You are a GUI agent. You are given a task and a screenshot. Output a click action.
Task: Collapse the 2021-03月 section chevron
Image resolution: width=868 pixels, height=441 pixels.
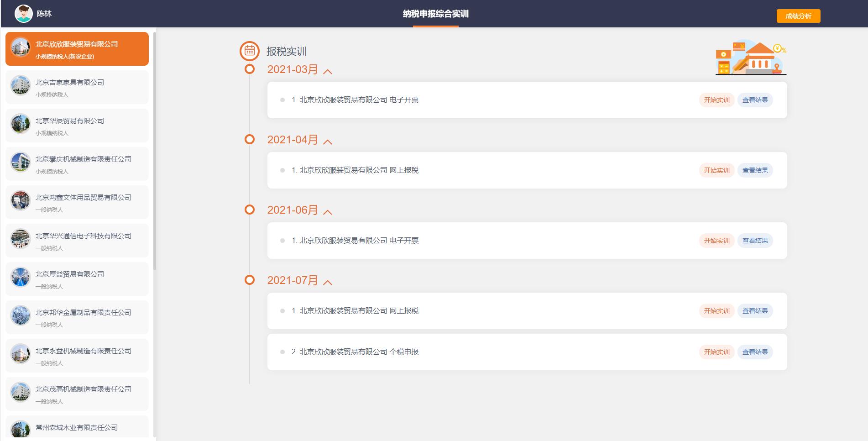[x=328, y=71]
